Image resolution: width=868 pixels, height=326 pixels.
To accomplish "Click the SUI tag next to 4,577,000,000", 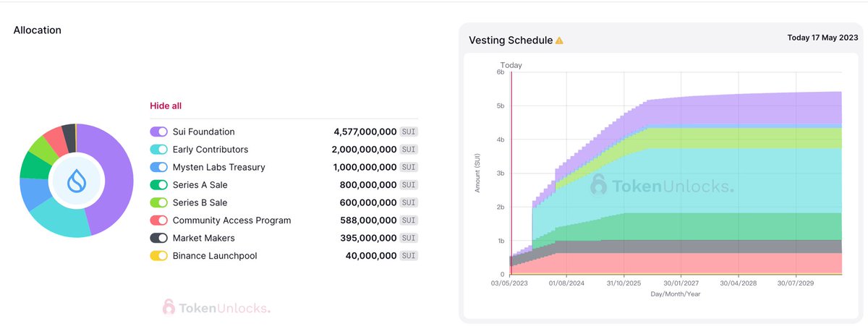I will click(x=409, y=132).
